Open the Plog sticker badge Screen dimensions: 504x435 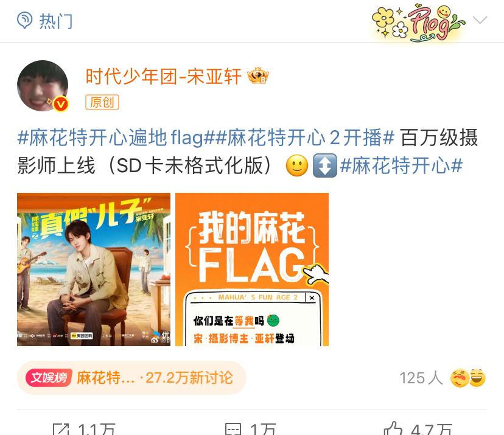(418, 22)
